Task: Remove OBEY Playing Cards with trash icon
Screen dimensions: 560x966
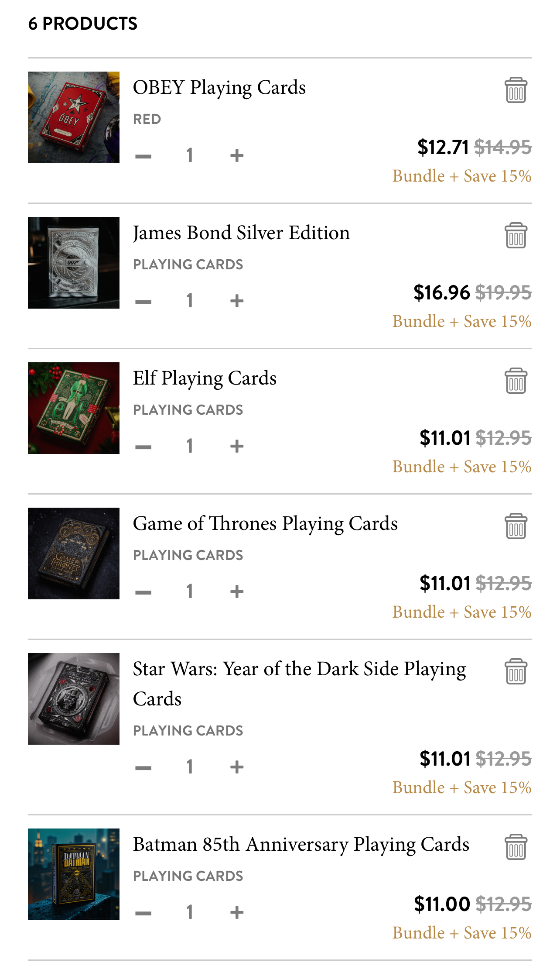Action: tap(516, 90)
